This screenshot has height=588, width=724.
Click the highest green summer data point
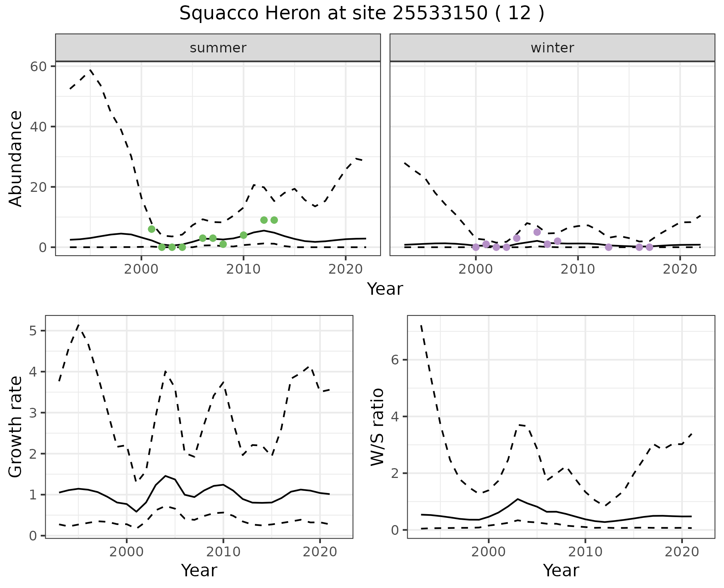(x=264, y=220)
